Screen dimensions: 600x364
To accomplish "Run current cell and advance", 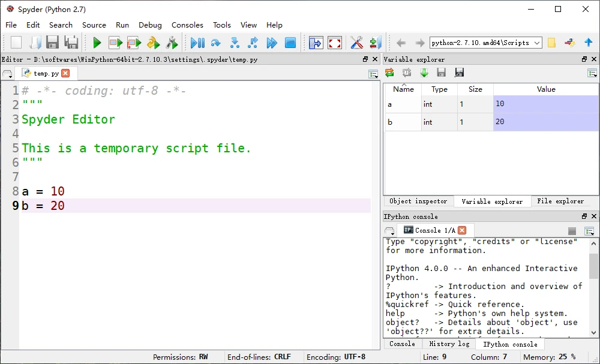I will click(x=134, y=43).
